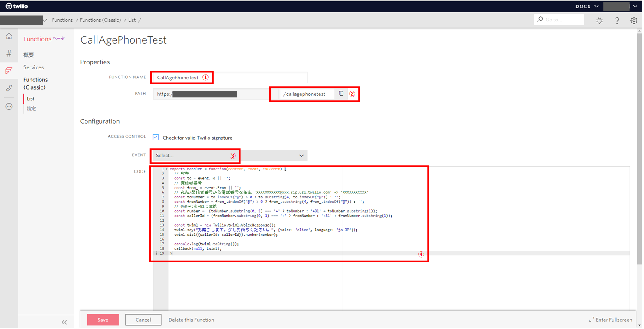Go to Functions (Classic) breadcrumb link
This screenshot has width=644, height=329.
coord(100,20)
